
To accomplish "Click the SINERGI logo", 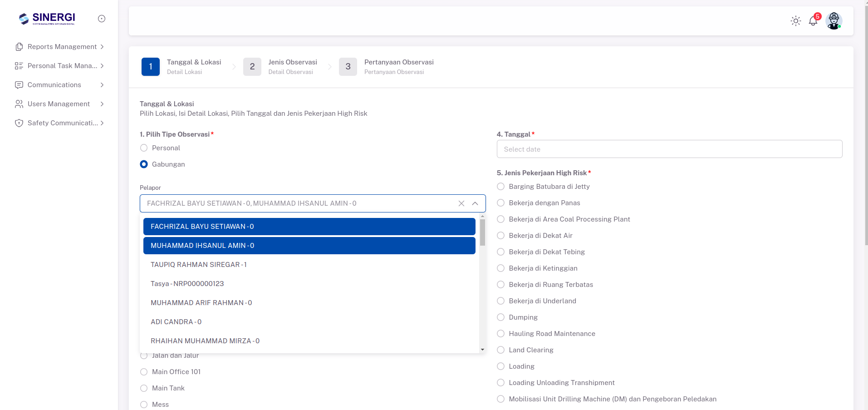I will (x=47, y=19).
